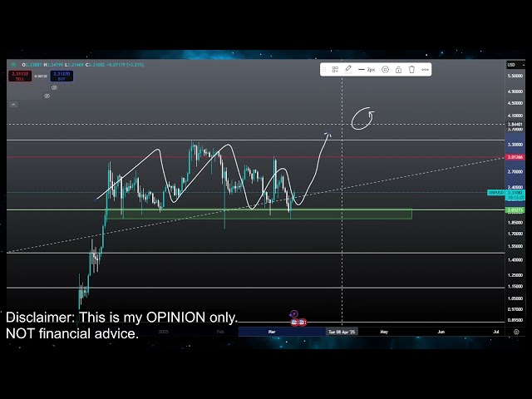Open more options in drawing toolbar
532x399 pixels.
425,70
